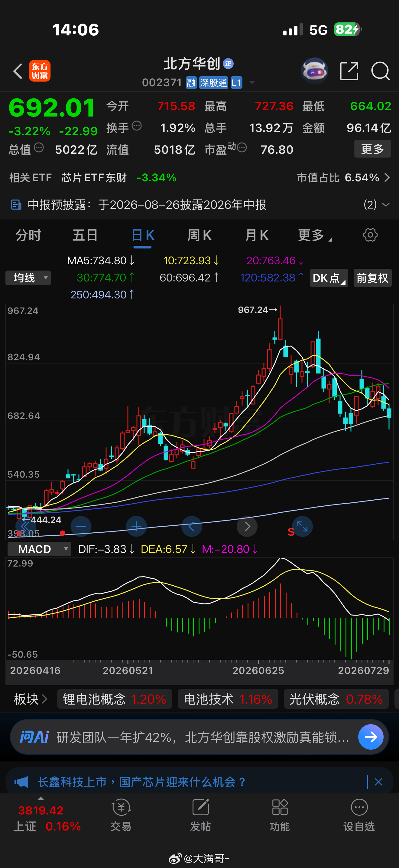This screenshot has height=868, width=399.
Task: Expand chart to fullscreen
Action: [303, 526]
